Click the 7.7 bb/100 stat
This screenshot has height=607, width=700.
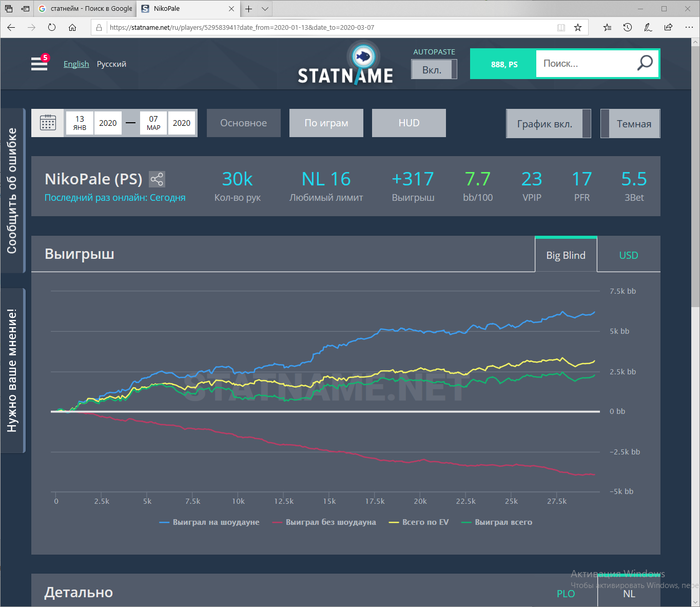[x=478, y=186]
